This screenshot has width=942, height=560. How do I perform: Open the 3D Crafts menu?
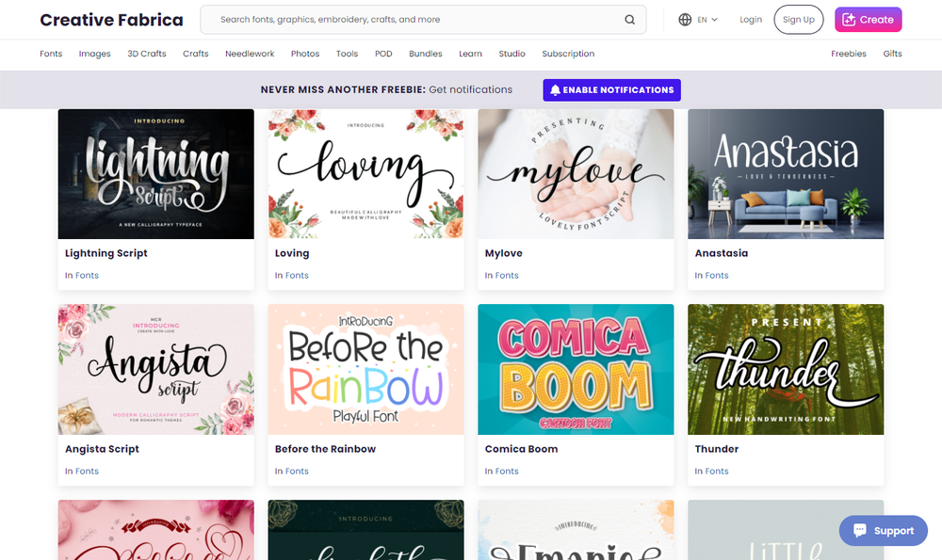coord(146,54)
